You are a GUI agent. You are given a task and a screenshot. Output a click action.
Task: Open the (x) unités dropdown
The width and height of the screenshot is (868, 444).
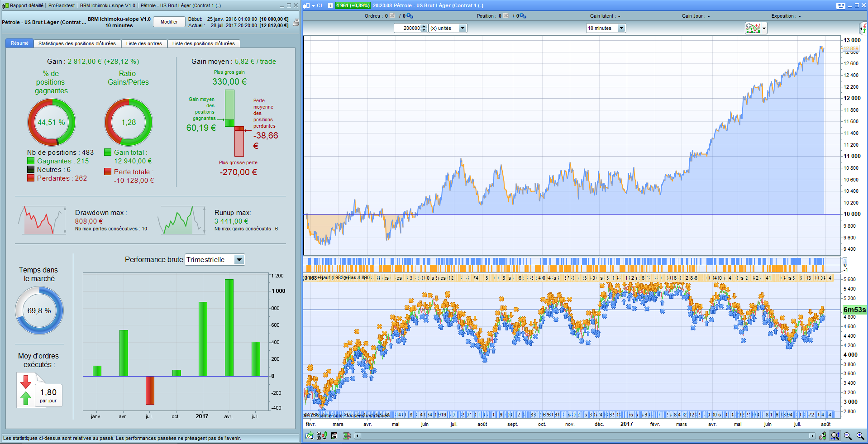pos(448,28)
